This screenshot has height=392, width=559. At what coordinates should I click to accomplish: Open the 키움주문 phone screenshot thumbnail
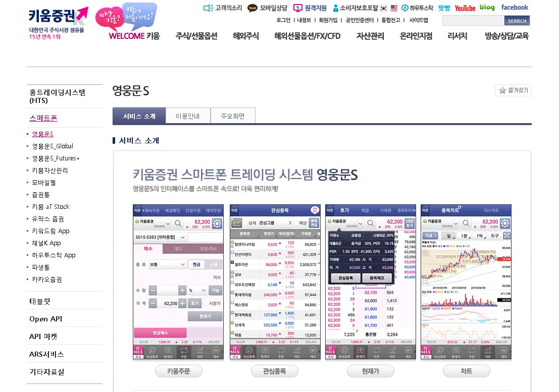coord(178,282)
